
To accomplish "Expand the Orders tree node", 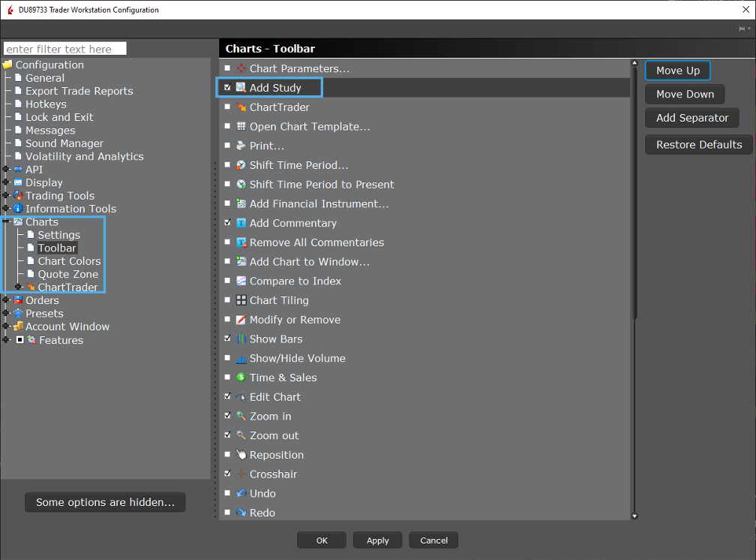I will (x=6, y=300).
